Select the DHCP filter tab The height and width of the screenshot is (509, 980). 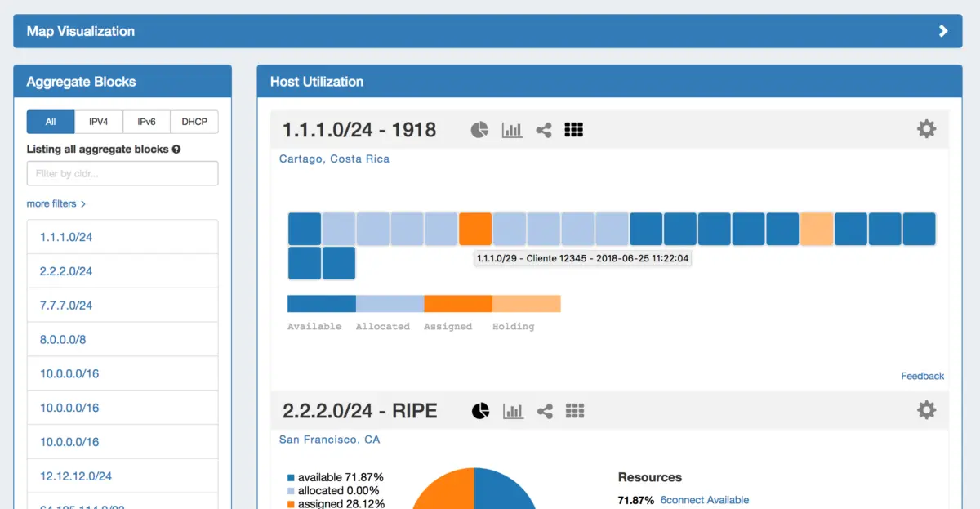tap(194, 122)
